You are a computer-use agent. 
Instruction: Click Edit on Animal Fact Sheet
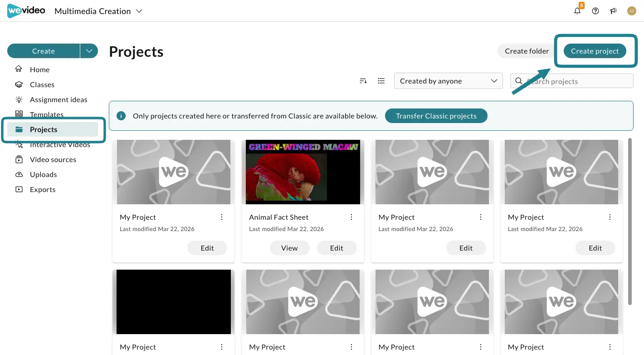click(x=337, y=248)
